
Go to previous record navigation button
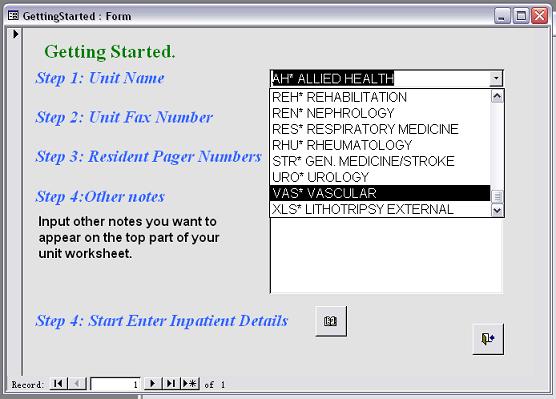[x=77, y=383]
